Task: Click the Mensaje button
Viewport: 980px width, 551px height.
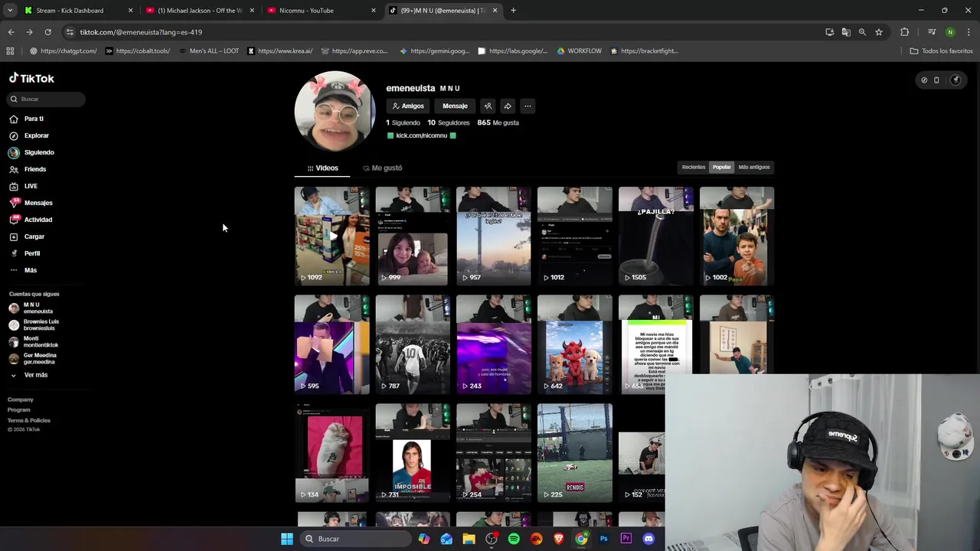Action: 455,106
